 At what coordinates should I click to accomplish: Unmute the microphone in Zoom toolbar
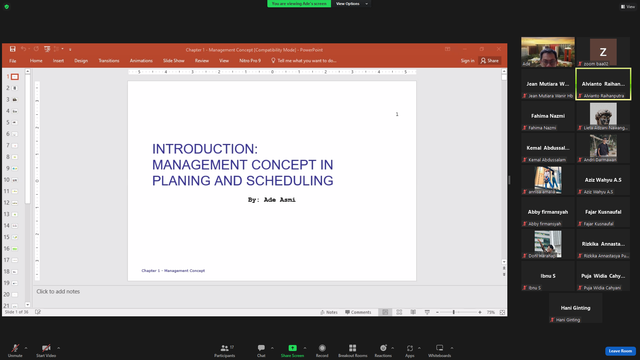15,350
